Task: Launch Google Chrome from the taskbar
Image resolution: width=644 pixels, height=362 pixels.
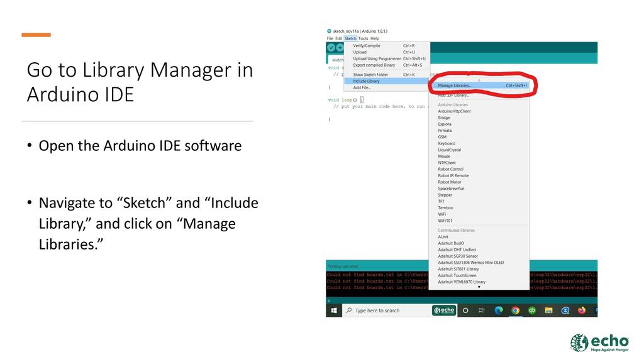Action: pos(515,310)
